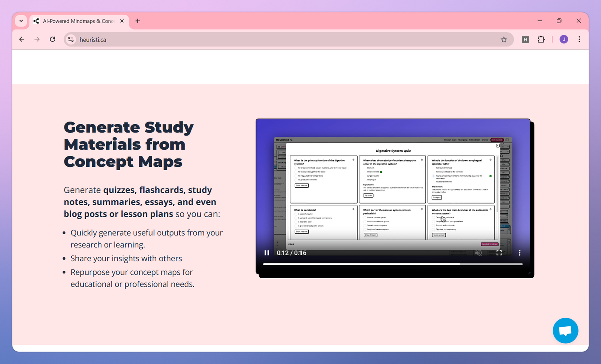Bookmark this page with the star icon

(504, 39)
